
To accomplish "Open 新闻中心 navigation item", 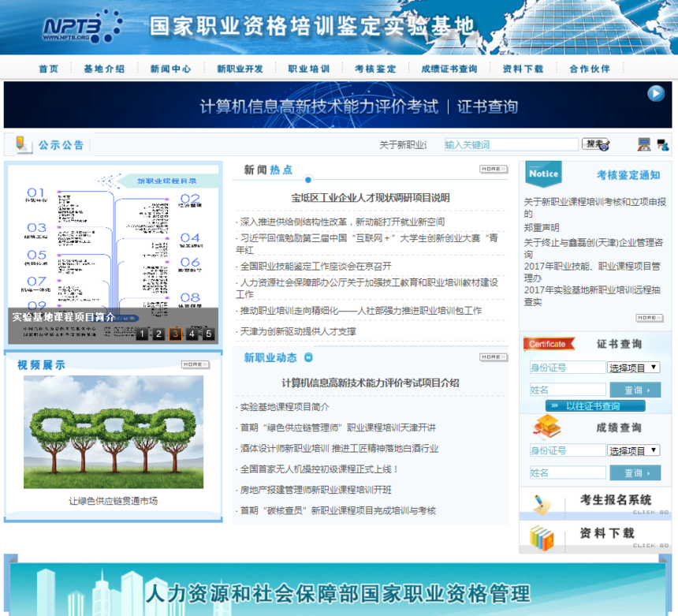I will (170, 69).
